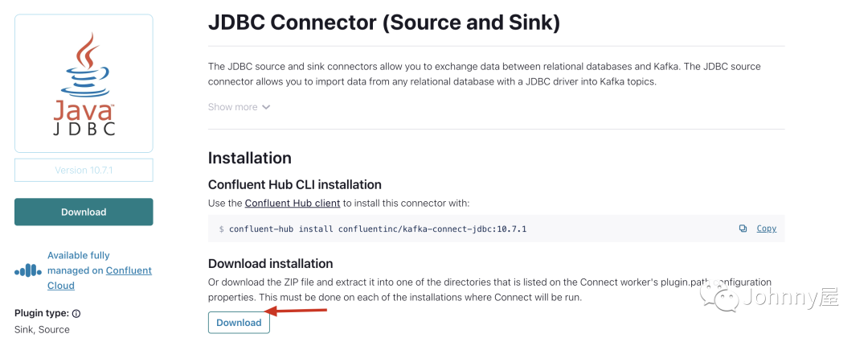
Task: Click the Java JDBC logo image
Action: click(84, 84)
